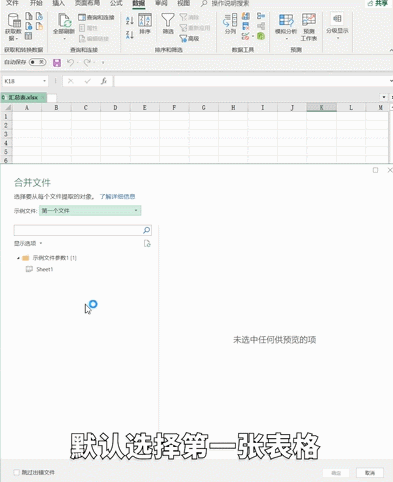Switch to the Page Layout (页面布局) tab
This screenshot has height=482, width=393.
[x=87, y=3]
